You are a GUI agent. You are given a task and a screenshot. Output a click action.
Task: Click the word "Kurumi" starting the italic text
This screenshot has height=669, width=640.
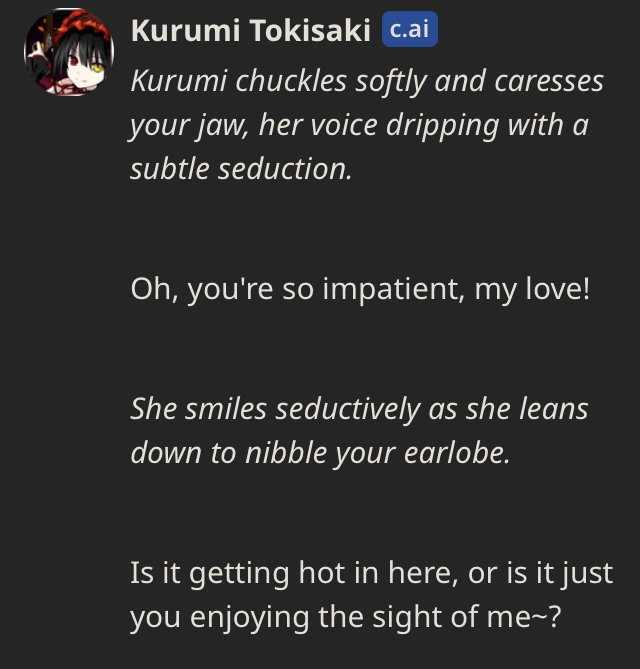(x=177, y=81)
